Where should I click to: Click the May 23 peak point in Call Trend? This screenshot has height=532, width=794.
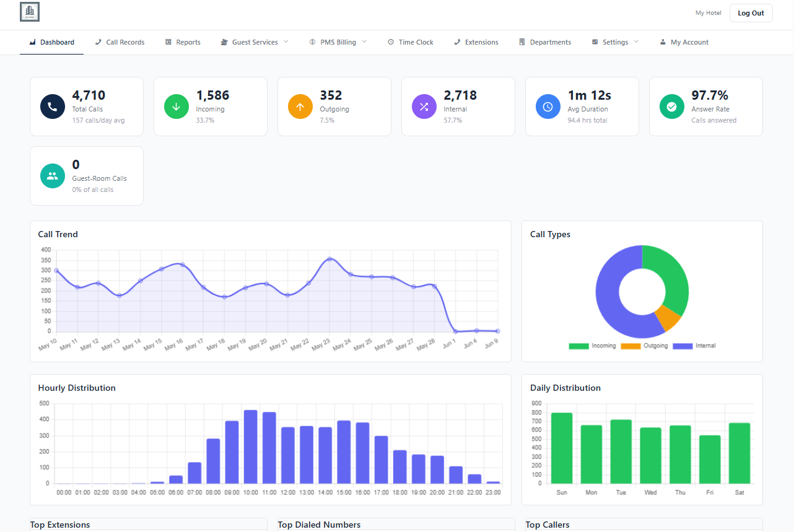pos(329,259)
